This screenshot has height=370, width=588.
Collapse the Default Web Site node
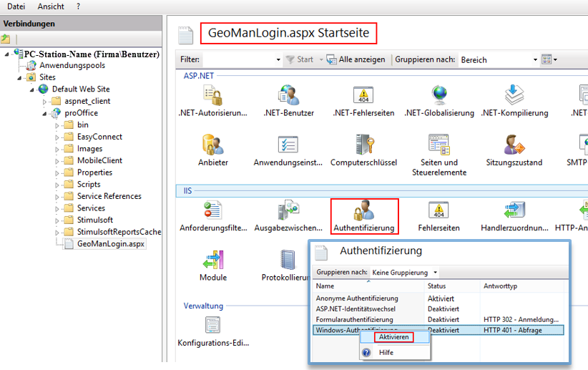tap(32, 90)
